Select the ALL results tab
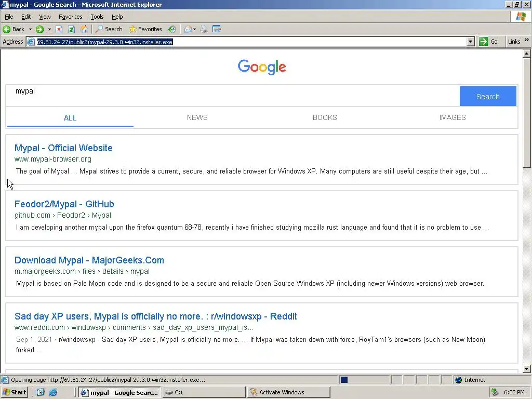 click(70, 118)
